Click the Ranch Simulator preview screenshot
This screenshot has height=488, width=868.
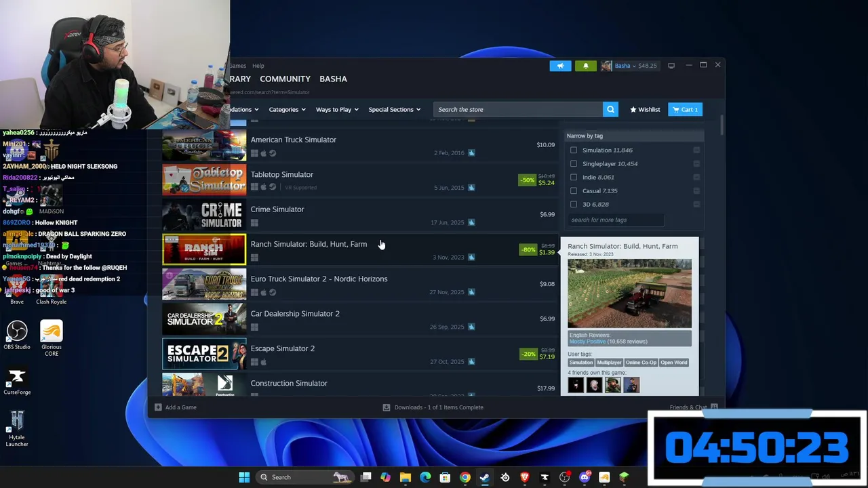pos(629,293)
